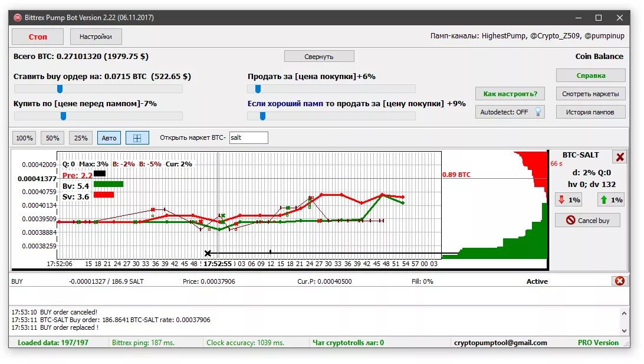The height and width of the screenshot is (364, 644).
Task: Click the app icon in the title bar
Action: click(18, 18)
